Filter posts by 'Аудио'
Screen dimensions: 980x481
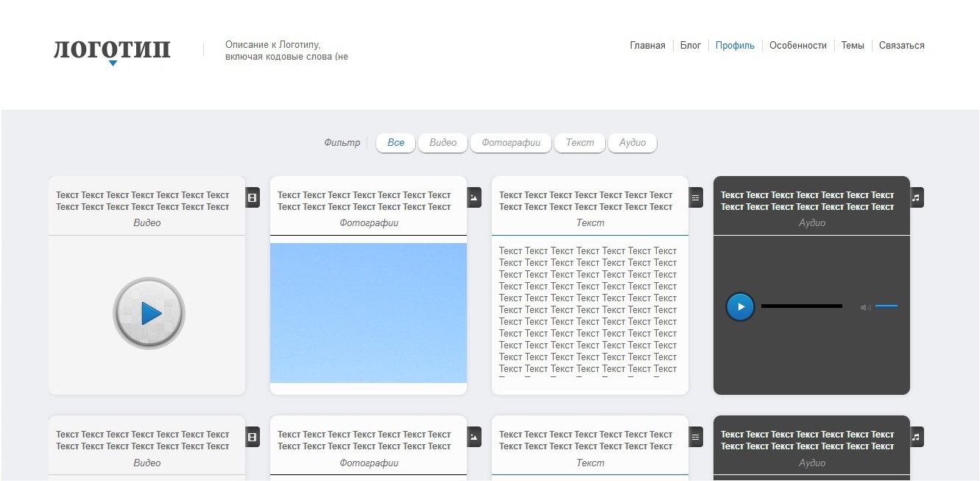[x=632, y=143]
